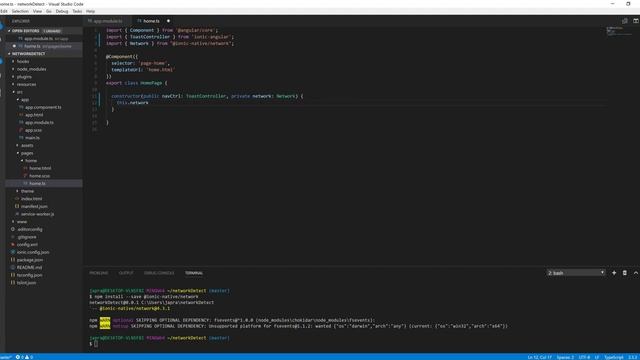
Task: Click the LF line ending status
Action: tap(597, 357)
